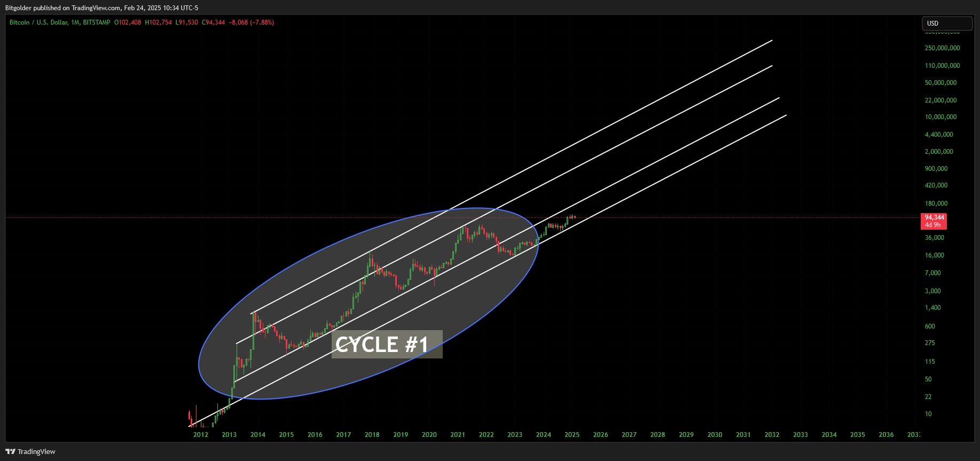The image size is (980, 461).
Task: Click the BITSTAMP exchange label
Action: [x=97, y=22]
